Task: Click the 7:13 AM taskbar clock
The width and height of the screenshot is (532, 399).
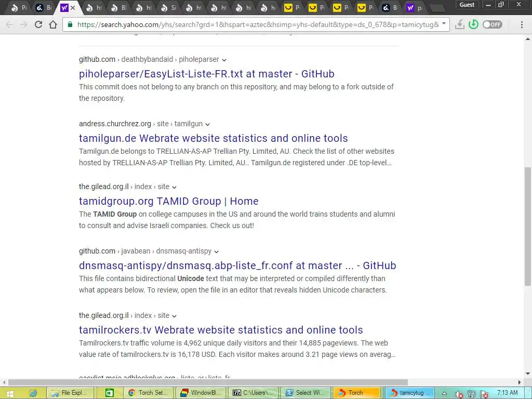Action: (x=508, y=393)
